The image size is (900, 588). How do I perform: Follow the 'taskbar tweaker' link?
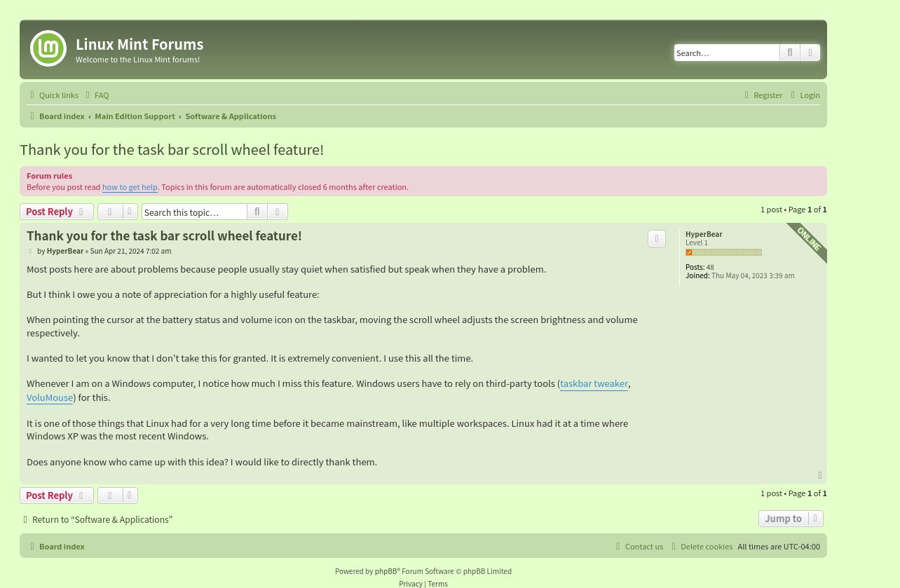pyautogui.click(x=594, y=384)
